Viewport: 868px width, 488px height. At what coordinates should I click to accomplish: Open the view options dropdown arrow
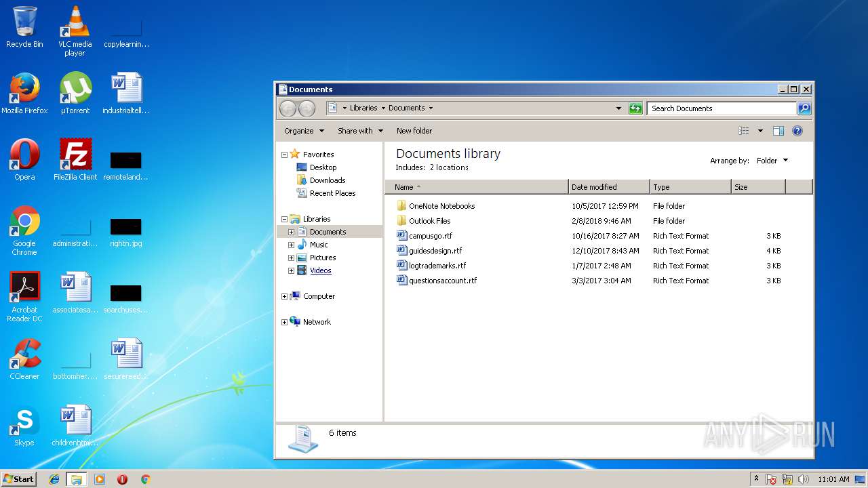[x=760, y=131]
